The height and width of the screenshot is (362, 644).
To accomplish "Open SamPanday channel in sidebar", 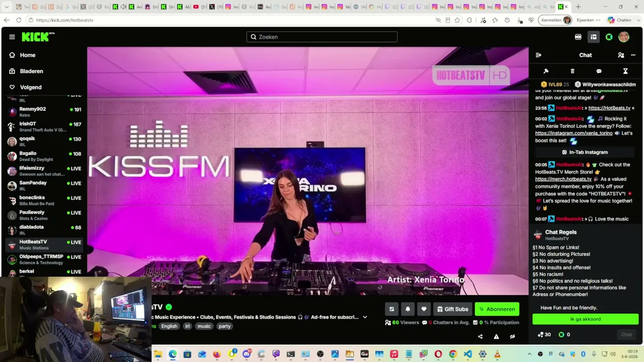I will 44,186.
